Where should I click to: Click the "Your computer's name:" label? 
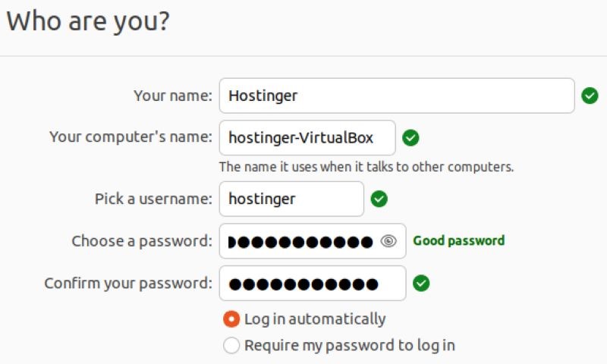131,137
